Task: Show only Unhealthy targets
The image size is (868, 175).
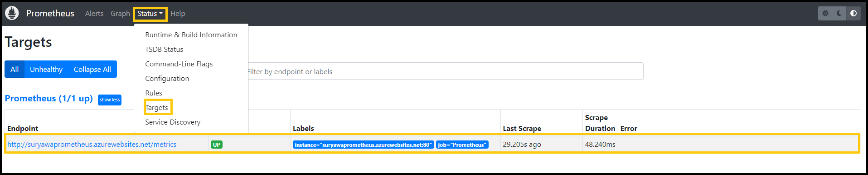Action: coord(46,69)
